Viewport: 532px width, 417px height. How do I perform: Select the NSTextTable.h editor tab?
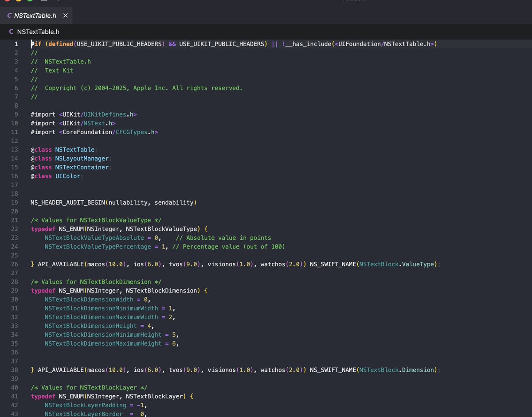point(36,16)
